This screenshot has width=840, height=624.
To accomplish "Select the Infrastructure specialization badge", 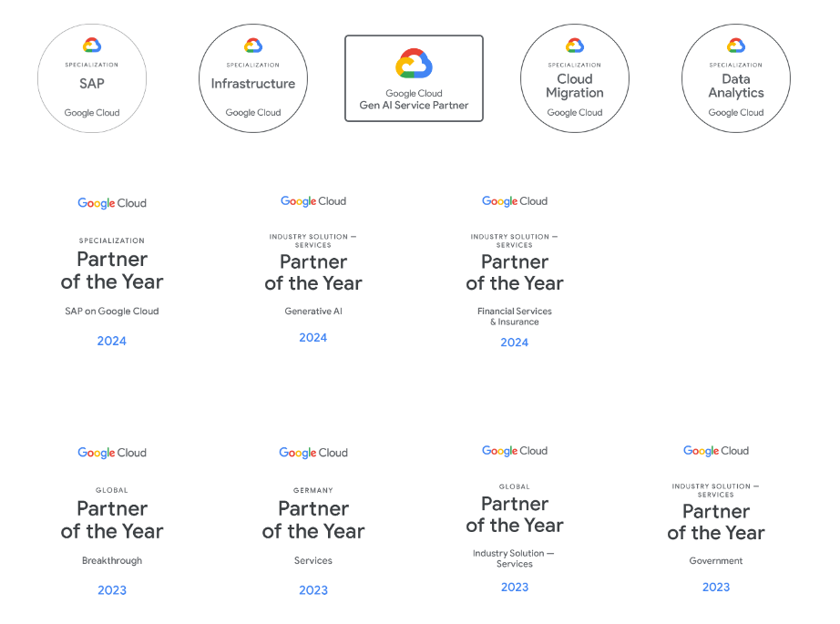I will 253,78.
